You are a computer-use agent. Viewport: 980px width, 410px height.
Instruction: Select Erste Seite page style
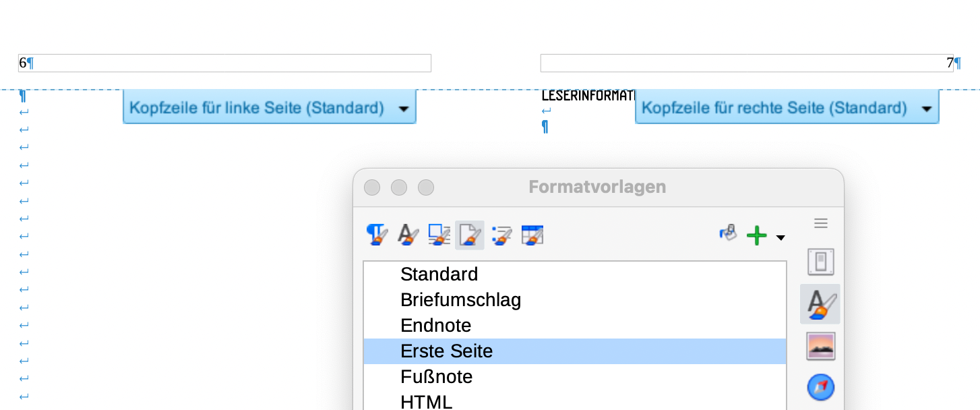tap(575, 351)
